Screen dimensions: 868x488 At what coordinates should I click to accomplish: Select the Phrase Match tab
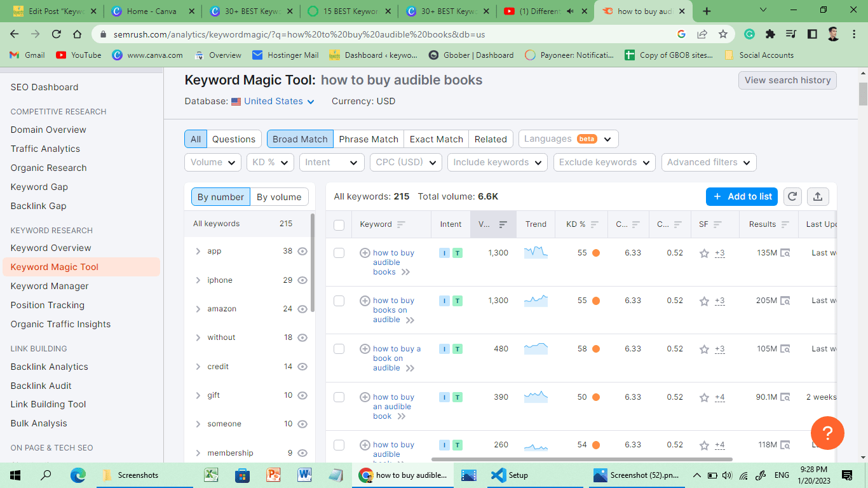(x=369, y=139)
